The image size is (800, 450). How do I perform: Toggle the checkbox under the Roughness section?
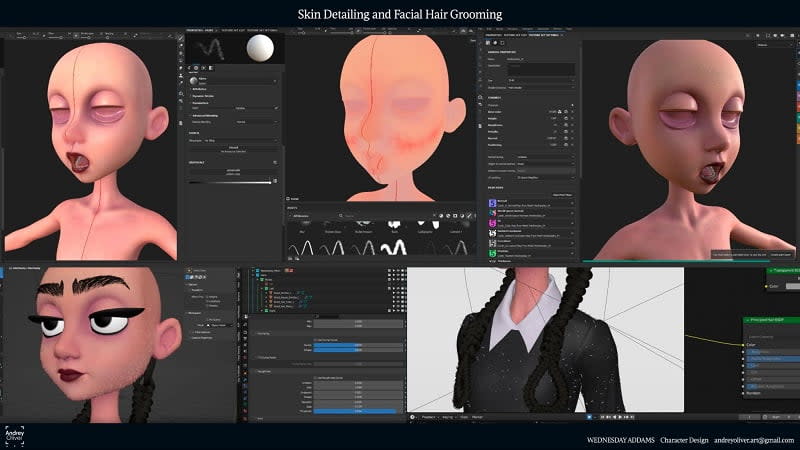[x=315, y=378]
